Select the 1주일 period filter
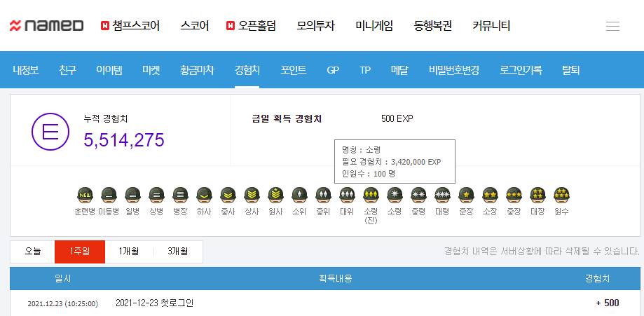644x316 pixels. (x=80, y=252)
